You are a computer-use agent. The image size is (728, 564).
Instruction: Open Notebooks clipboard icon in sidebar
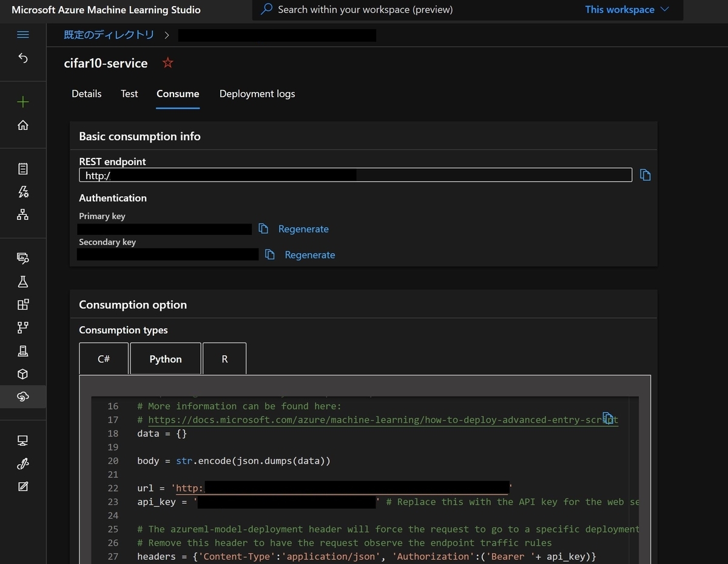pos(22,169)
